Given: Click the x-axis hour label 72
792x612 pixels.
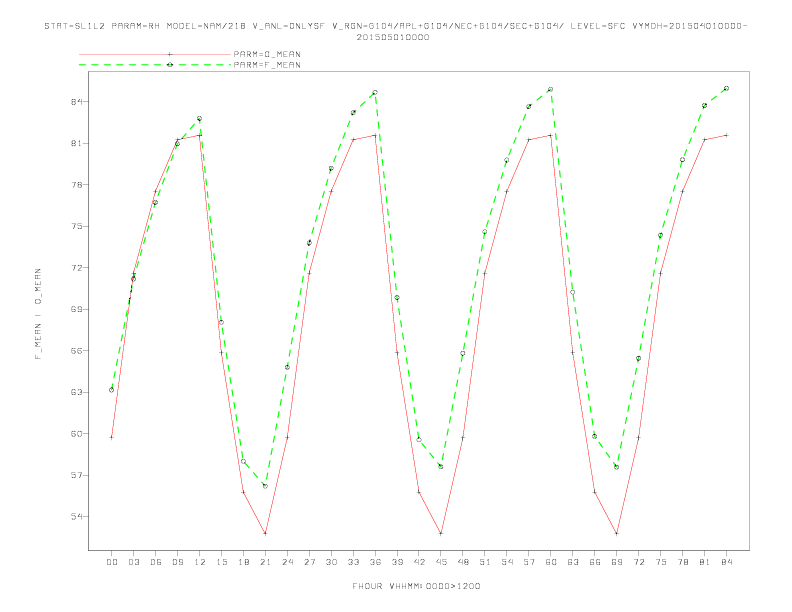Looking at the screenshot, I should point(639,562).
